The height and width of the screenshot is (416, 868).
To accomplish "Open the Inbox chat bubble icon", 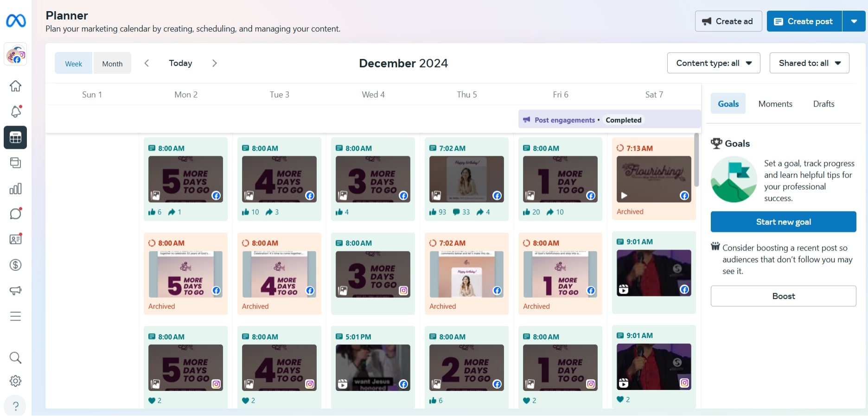I will tap(15, 214).
